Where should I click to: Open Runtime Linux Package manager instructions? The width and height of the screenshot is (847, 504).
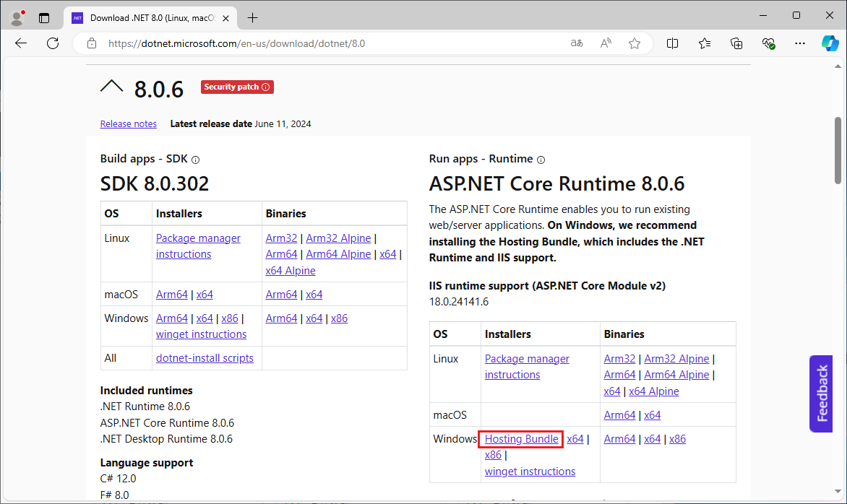(x=528, y=367)
